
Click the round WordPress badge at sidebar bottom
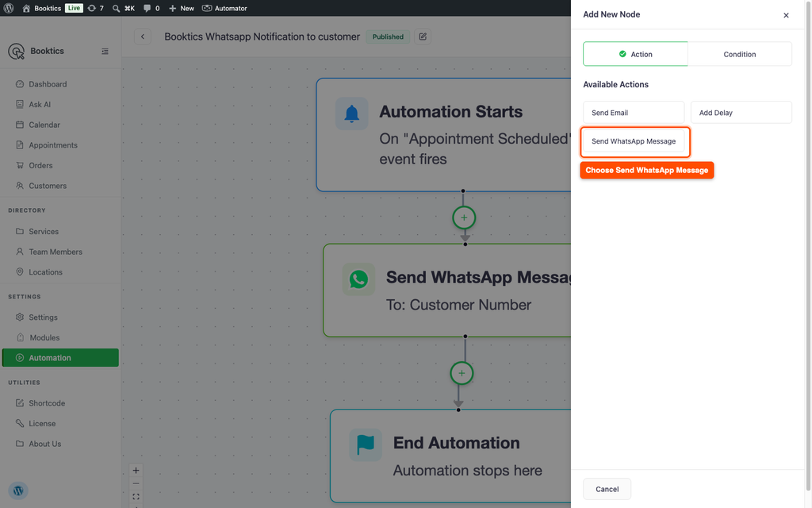click(x=18, y=491)
